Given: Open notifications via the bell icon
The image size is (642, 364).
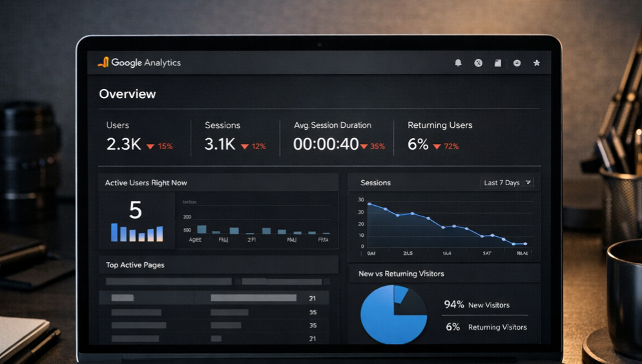Looking at the screenshot, I should pos(458,63).
